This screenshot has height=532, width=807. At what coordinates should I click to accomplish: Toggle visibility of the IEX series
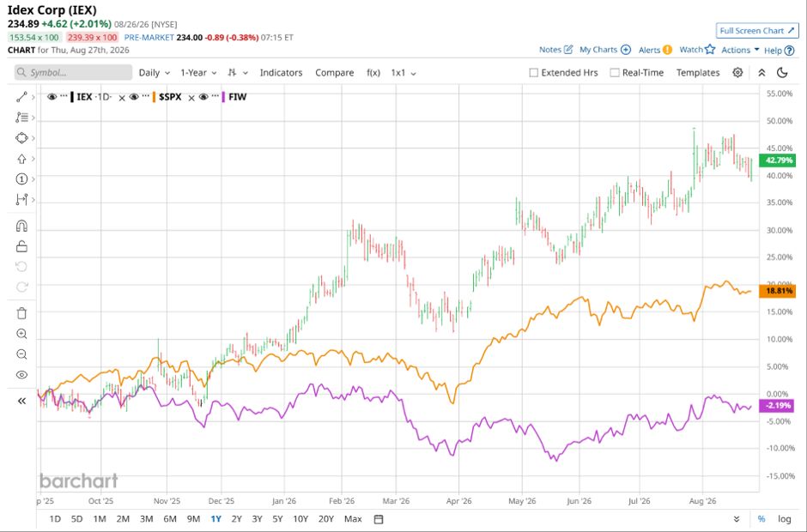52,97
